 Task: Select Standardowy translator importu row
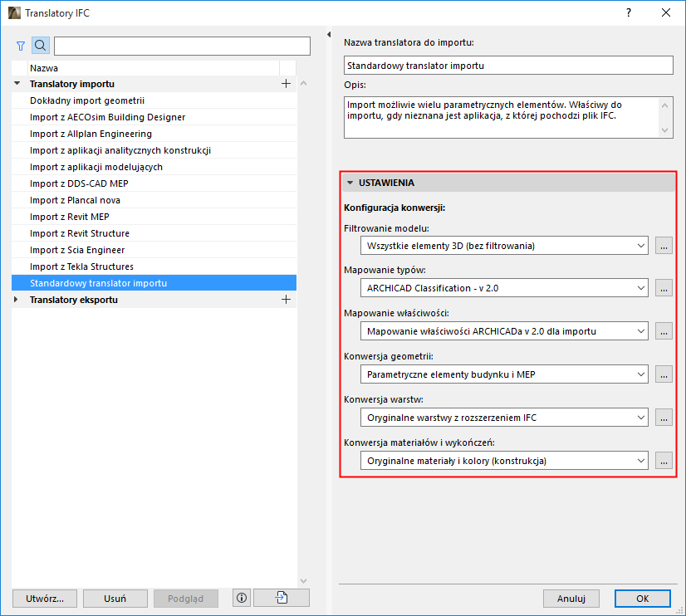point(154,283)
